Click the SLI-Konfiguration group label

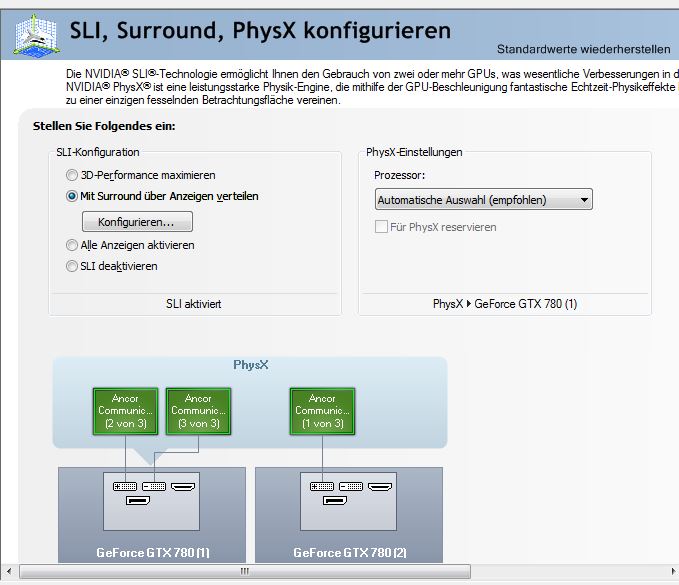pos(98,152)
